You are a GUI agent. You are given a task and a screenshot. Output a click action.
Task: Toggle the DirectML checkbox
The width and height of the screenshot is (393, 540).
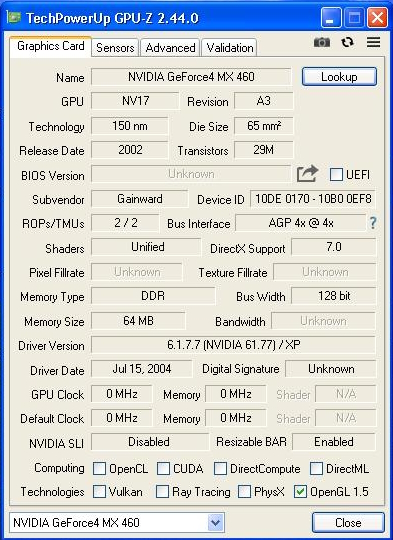pyautogui.click(x=316, y=468)
